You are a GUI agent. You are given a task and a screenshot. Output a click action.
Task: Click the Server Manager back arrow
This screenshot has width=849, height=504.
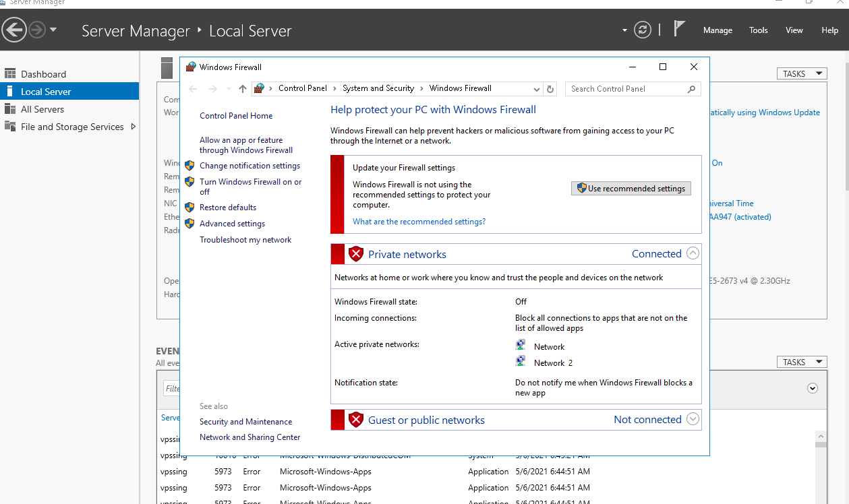pyautogui.click(x=14, y=30)
